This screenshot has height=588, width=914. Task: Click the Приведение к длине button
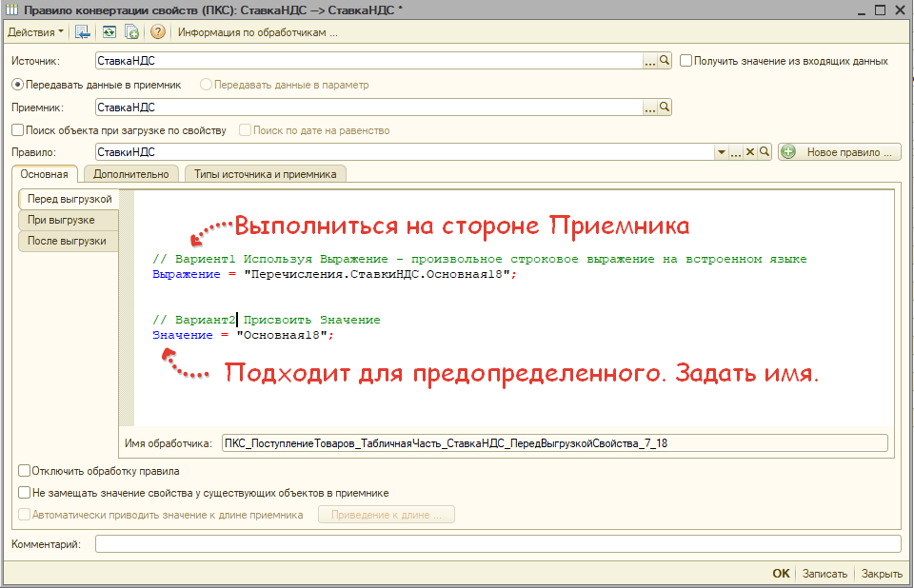point(386,515)
